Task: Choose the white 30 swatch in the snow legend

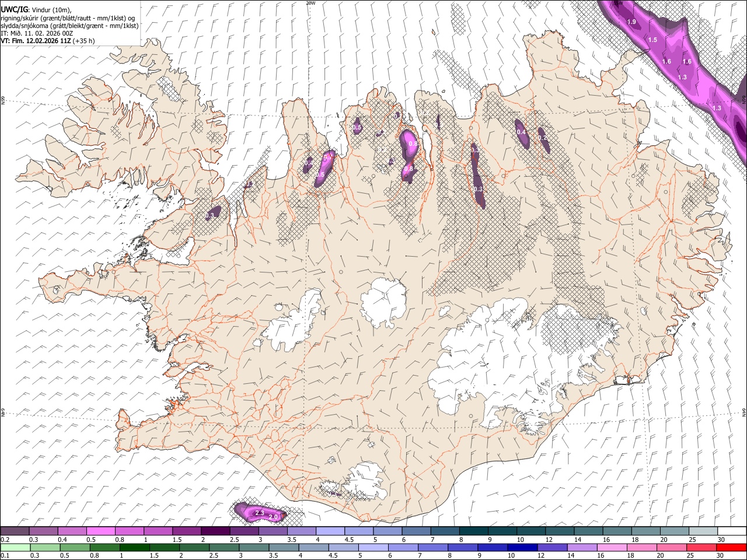Action: [x=731, y=531]
